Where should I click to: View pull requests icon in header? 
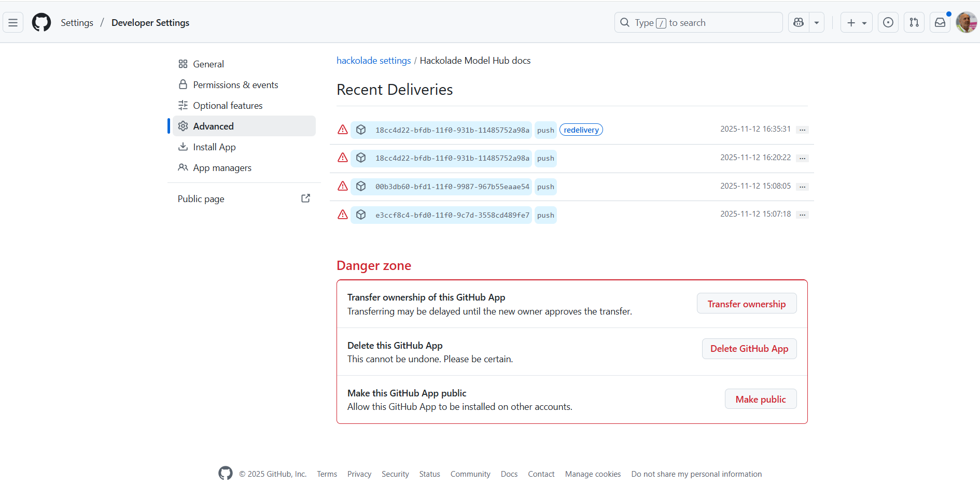(914, 22)
